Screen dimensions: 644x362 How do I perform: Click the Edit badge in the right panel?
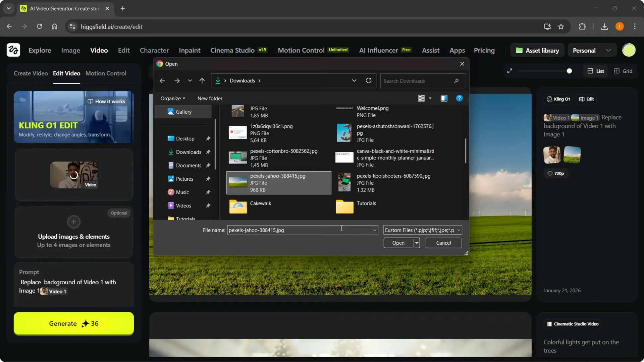click(586, 99)
